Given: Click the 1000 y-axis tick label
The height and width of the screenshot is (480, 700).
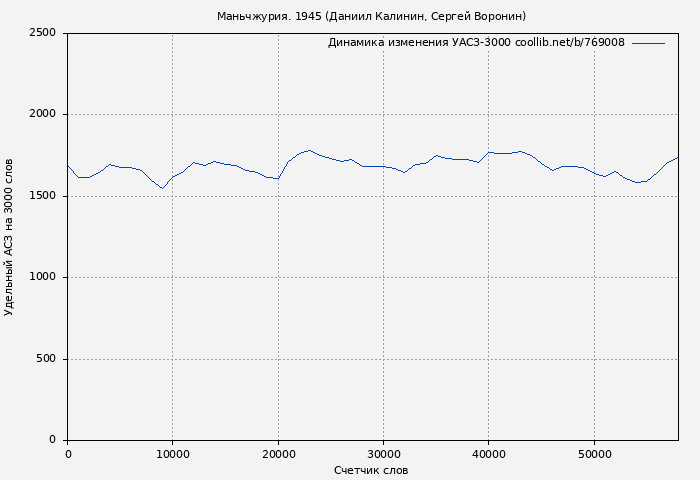Looking at the screenshot, I should click(x=42, y=278).
